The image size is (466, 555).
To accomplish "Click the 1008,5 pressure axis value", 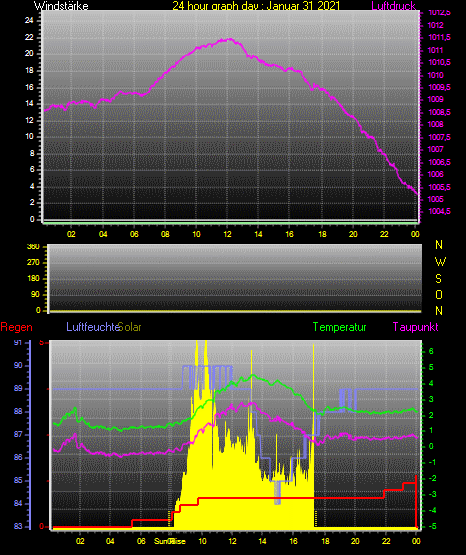I will tap(439, 112).
